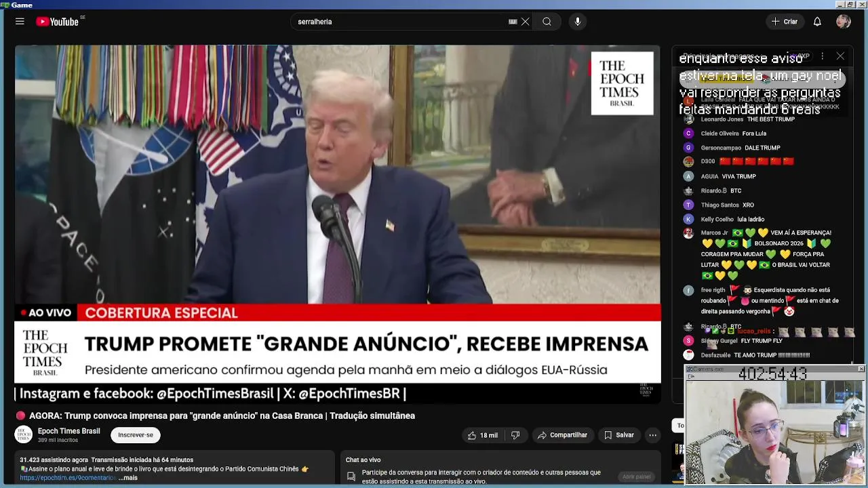Click Kelly Coelho's avatar in chat
Viewport: 868px width, 488px height.
coord(688,219)
